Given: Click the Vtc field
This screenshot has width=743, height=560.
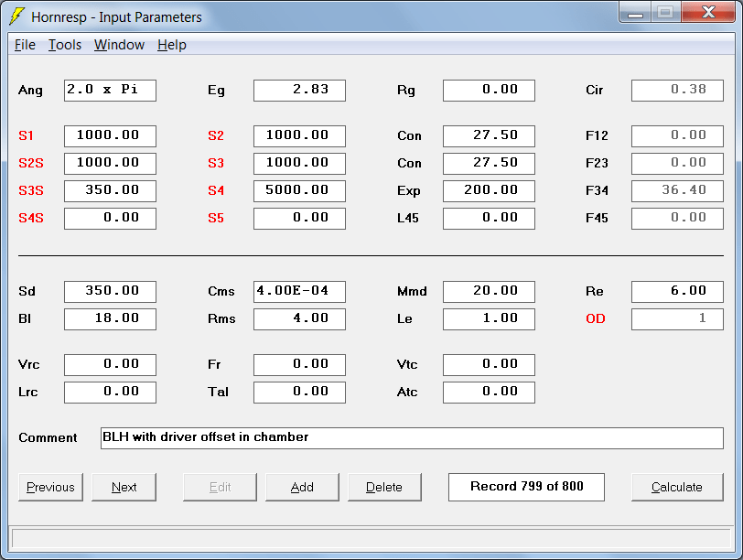Looking at the screenshot, I should click(489, 365).
